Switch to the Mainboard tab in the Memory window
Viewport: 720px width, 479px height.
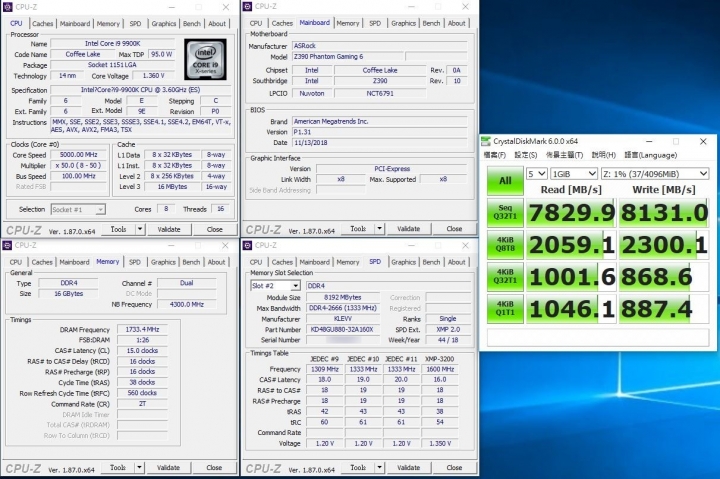point(74,262)
